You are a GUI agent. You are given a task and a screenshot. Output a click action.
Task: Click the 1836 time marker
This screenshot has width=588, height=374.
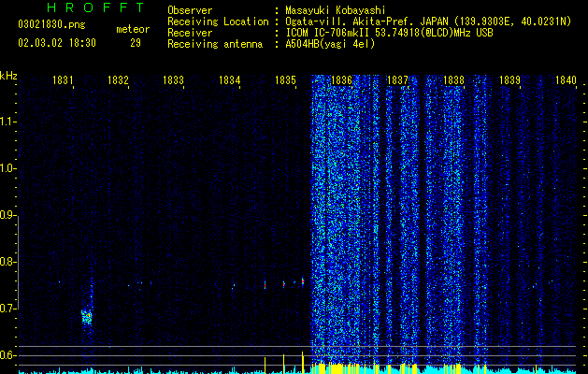342,80
